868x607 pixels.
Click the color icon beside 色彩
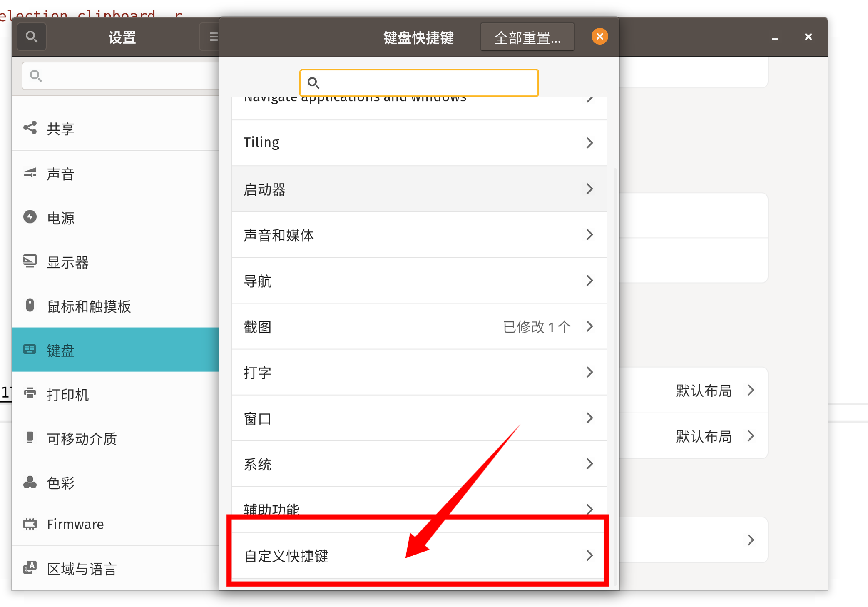click(x=30, y=482)
